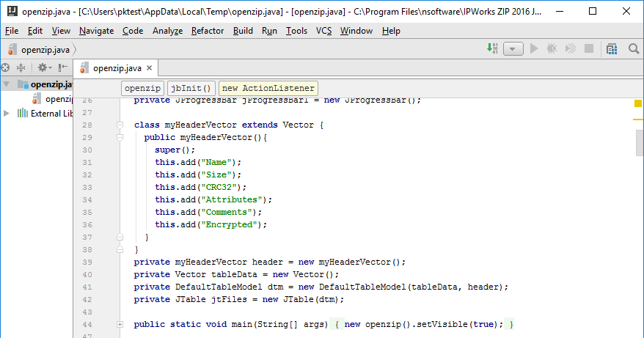Image resolution: width=644 pixels, height=338 pixels.
Task: Click the Run play icon
Action: tap(534, 49)
